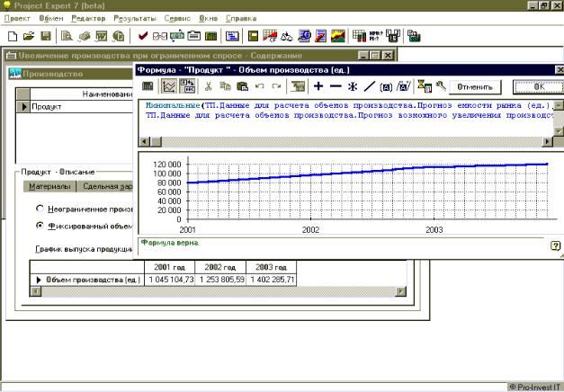Select the Фиксированный объем radio option

coord(40,226)
